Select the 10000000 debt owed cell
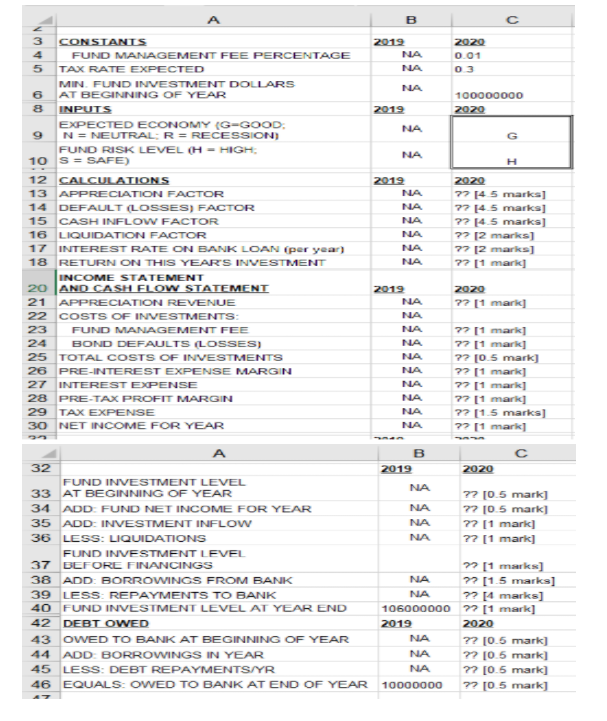The image size is (607, 721). [418, 684]
